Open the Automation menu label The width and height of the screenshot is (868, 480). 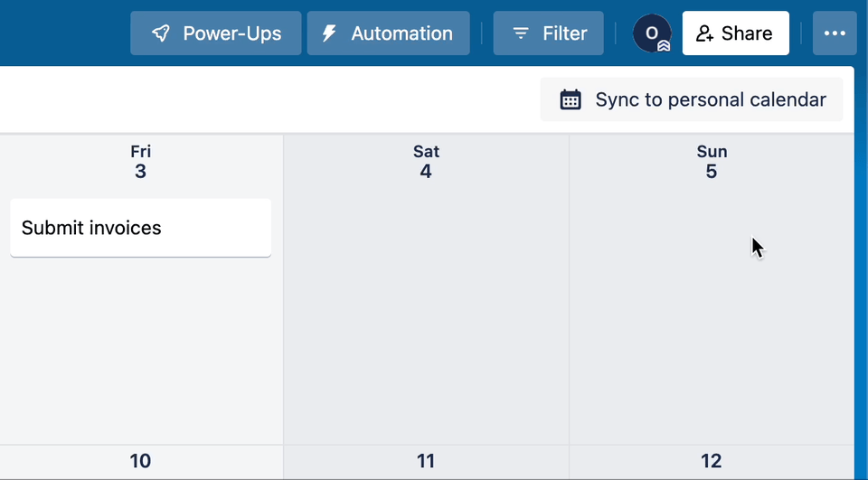[x=401, y=33]
